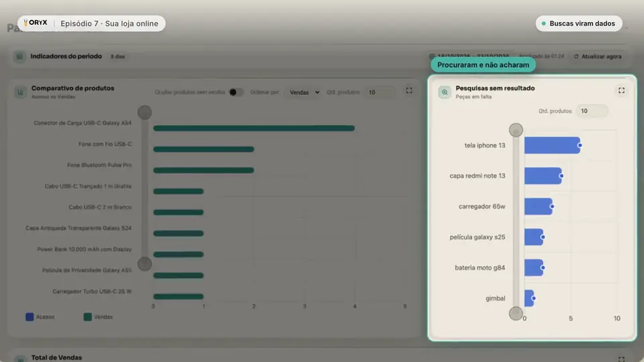Click 'capa redmi note 13' label

click(x=477, y=176)
